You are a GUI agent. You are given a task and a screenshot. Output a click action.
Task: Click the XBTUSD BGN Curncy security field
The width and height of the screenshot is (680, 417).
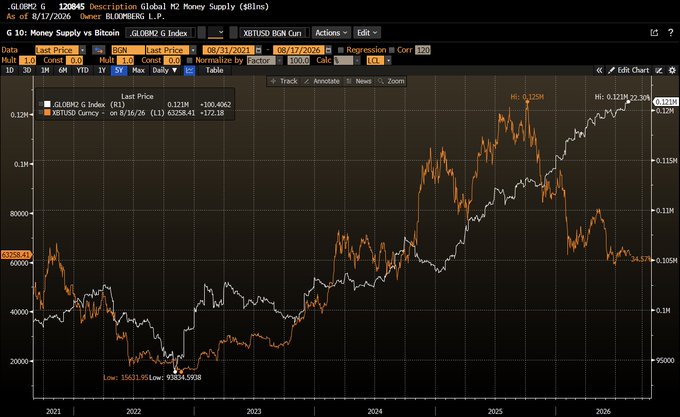coord(274,33)
